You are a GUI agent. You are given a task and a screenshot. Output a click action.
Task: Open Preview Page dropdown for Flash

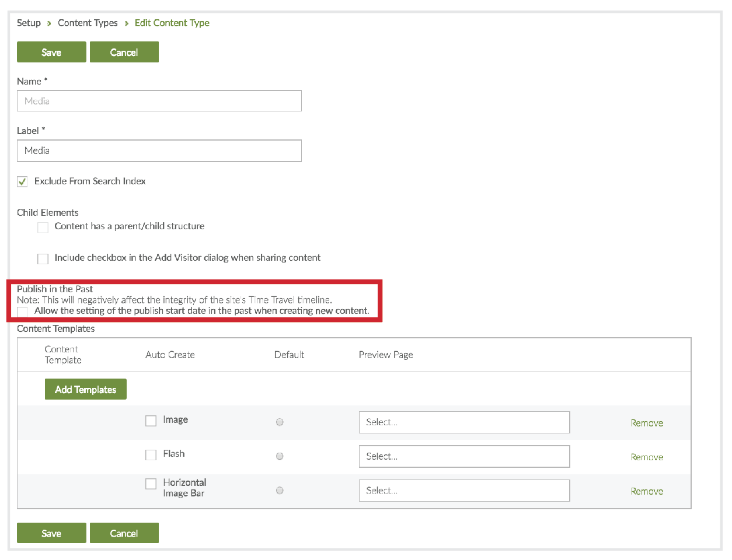463,456
